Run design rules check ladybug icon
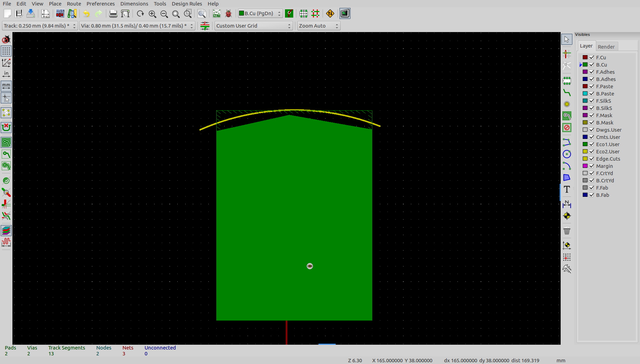Image resolution: width=640 pixels, height=364 pixels. pos(228,14)
